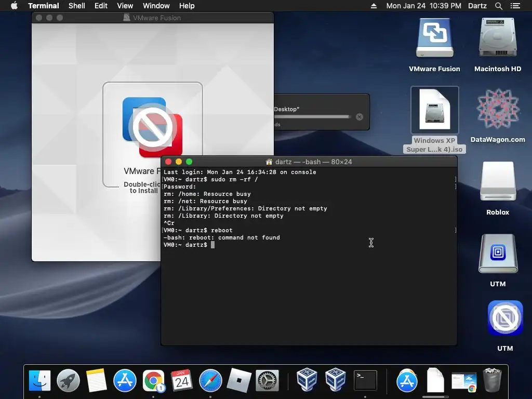Open the Terminal app menu

click(44, 6)
